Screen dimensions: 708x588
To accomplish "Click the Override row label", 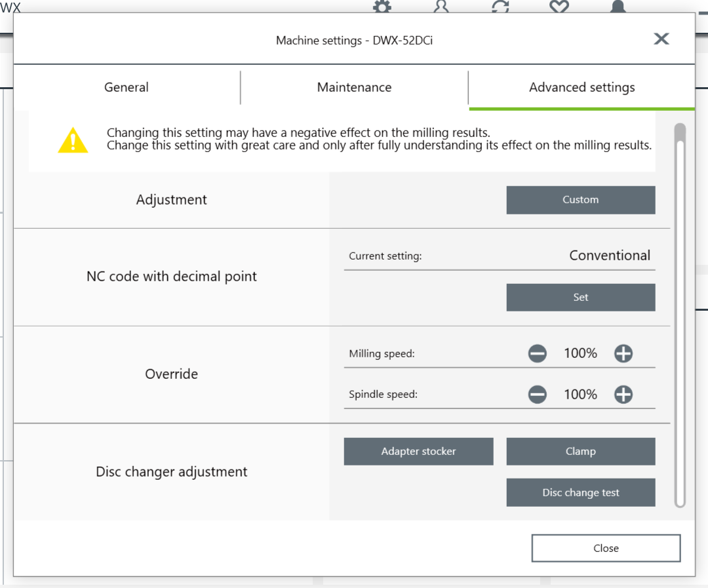I will (x=172, y=374).
